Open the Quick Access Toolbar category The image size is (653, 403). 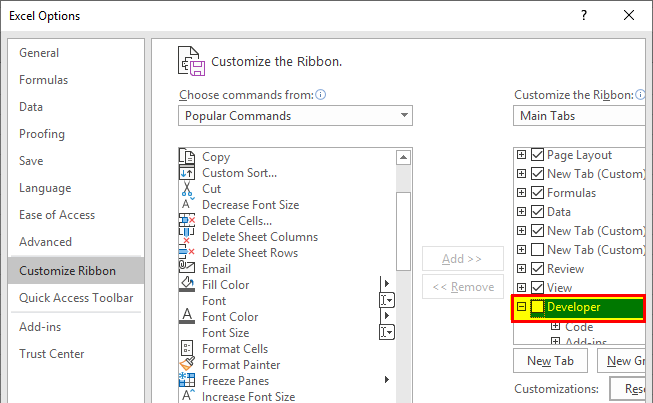(76, 298)
